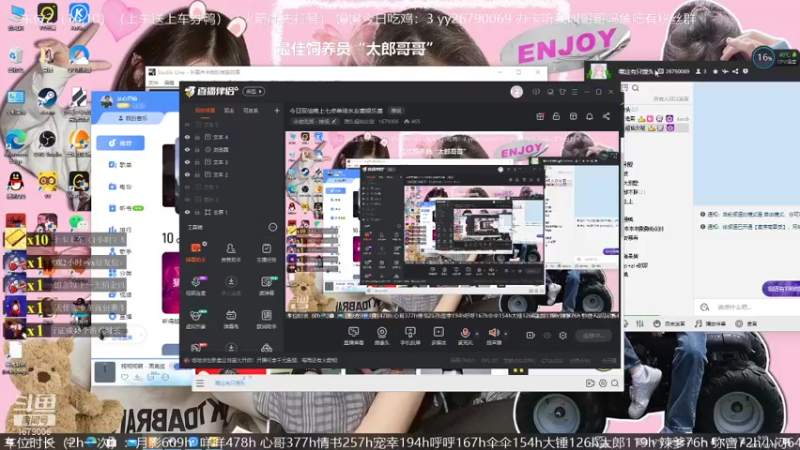The width and height of the screenshot is (800, 450).
Task: Select 推荐 in the music app sidebar
Action: point(120,143)
